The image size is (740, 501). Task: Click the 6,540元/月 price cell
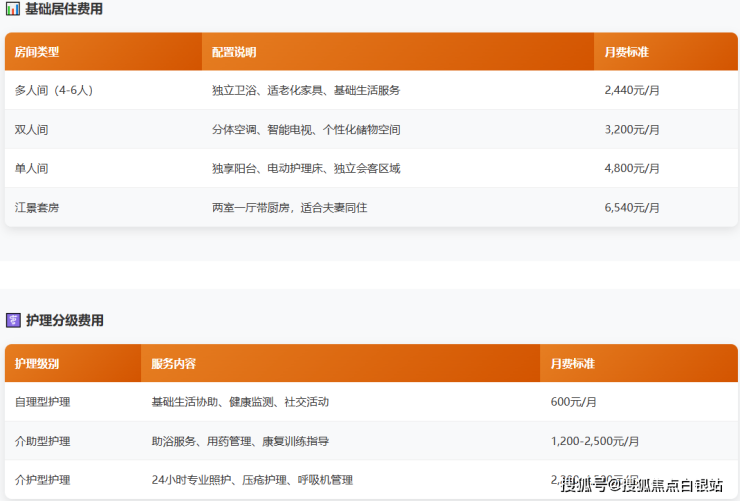pyautogui.click(x=632, y=208)
